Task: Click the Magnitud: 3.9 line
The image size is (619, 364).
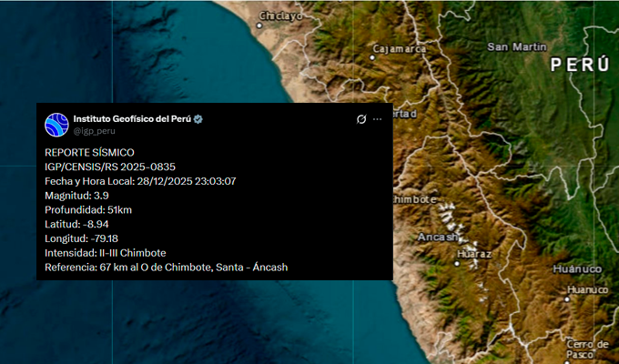Action: [x=76, y=196]
